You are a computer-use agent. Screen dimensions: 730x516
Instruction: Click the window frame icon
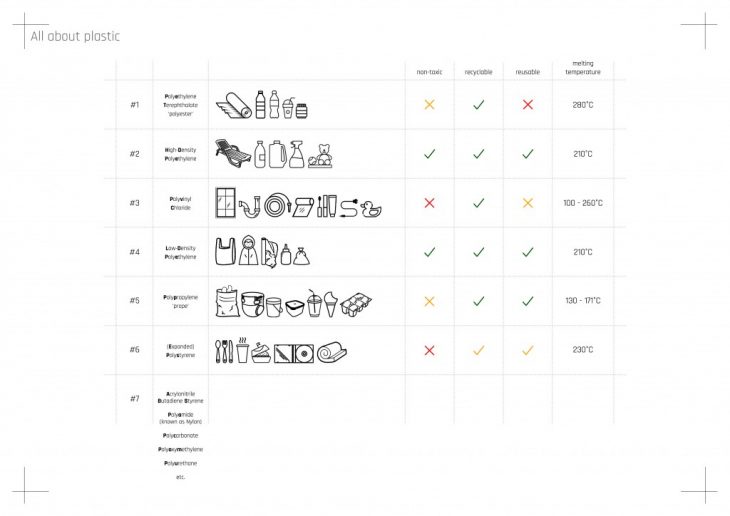click(x=226, y=203)
